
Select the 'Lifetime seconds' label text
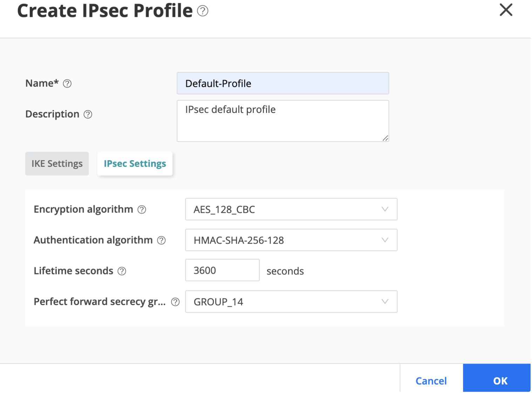(74, 271)
